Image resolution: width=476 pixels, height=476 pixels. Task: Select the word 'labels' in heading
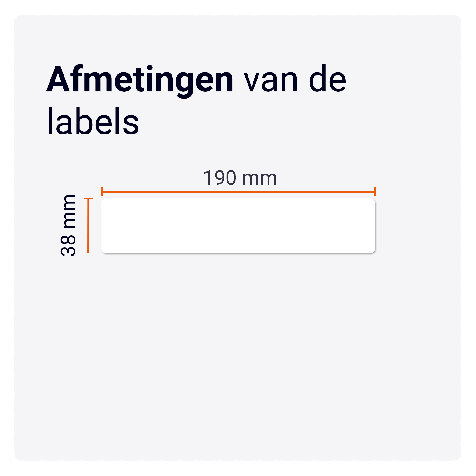93,121
